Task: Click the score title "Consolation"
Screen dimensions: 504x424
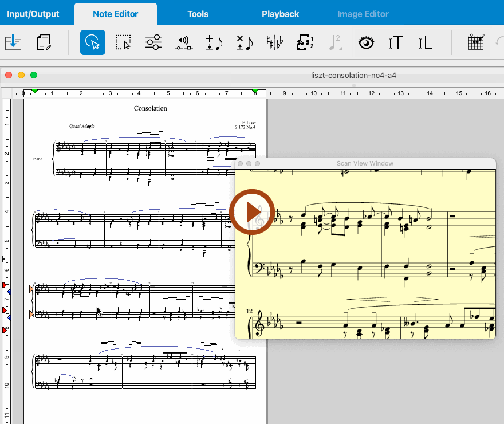Action: pyautogui.click(x=151, y=108)
